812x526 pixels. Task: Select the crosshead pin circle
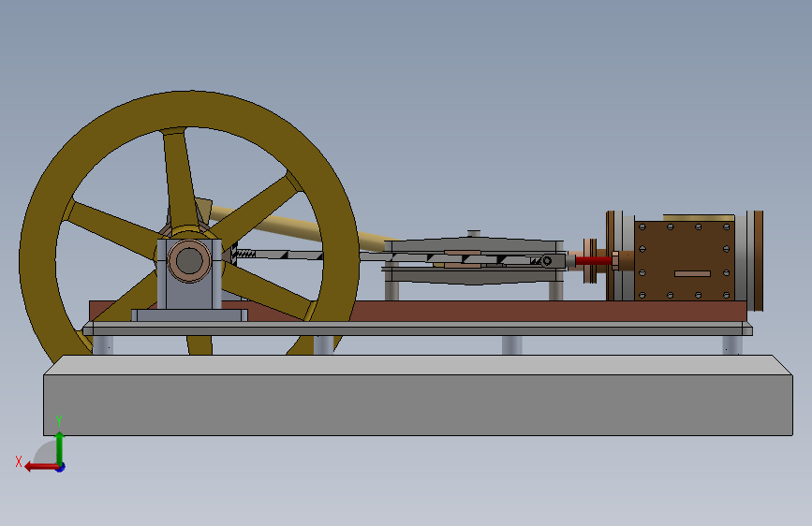546,261
